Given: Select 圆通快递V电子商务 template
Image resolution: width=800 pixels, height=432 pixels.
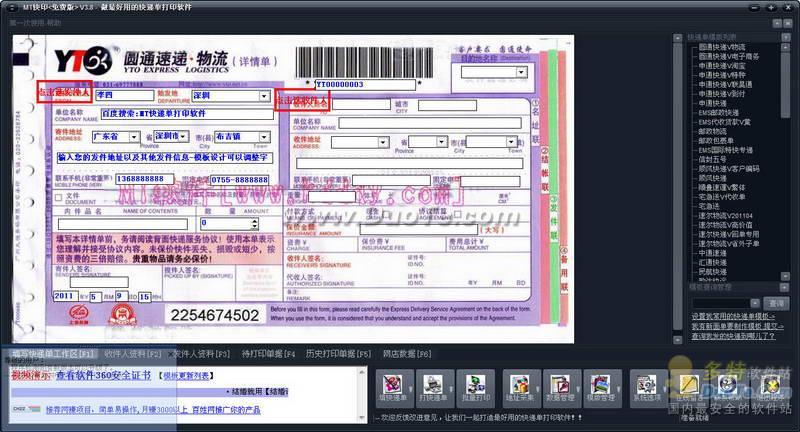Looking at the screenshot, I should coord(729,56).
